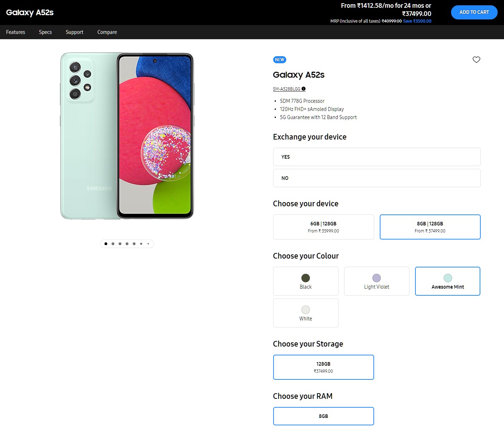Open the Compare tab

tap(107, 32)
